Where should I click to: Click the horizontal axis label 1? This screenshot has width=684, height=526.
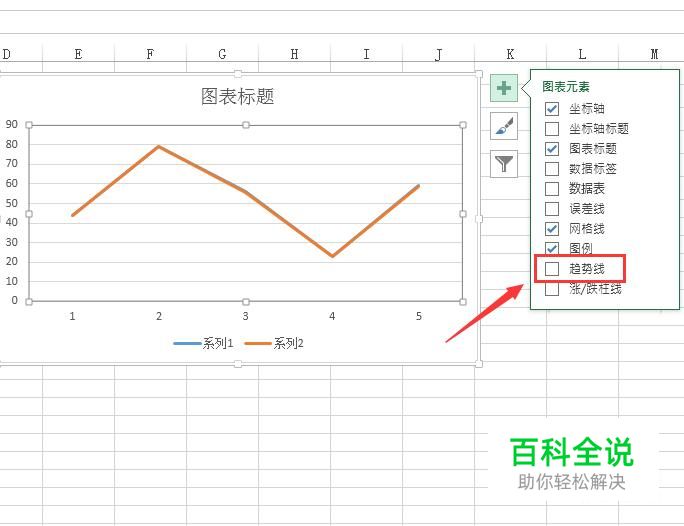72,316
